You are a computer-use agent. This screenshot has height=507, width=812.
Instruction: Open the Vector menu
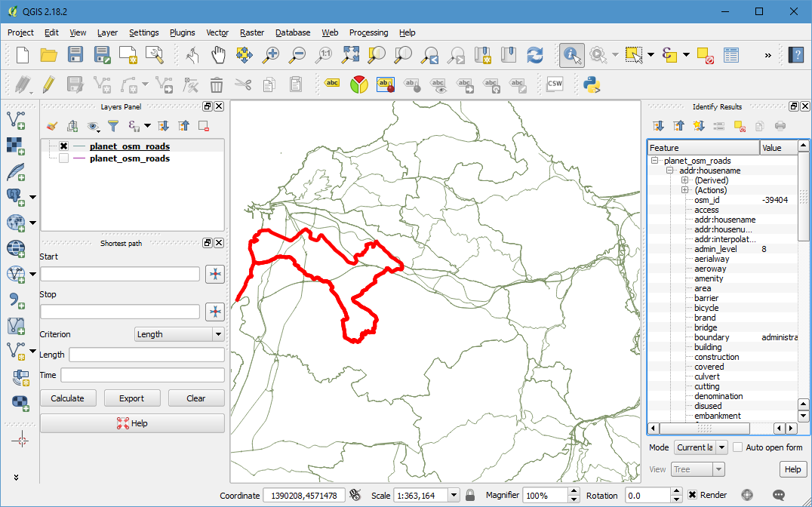tap(217, 32)
